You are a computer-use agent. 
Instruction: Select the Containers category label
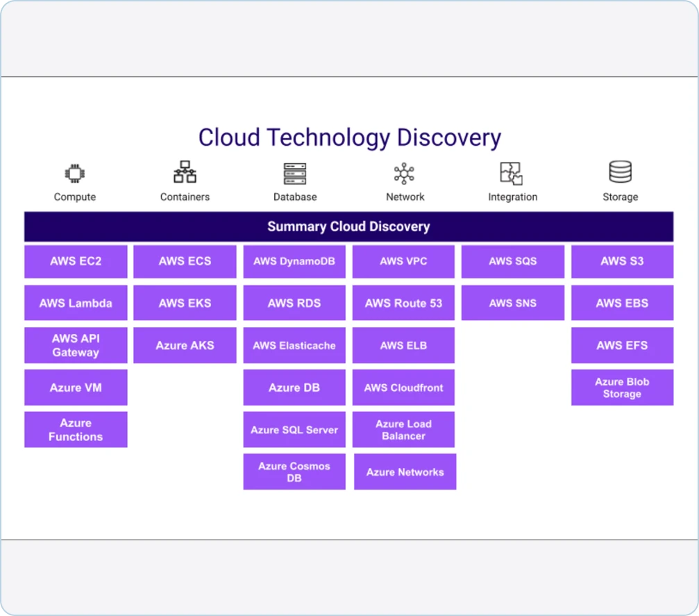pos(185,197)
